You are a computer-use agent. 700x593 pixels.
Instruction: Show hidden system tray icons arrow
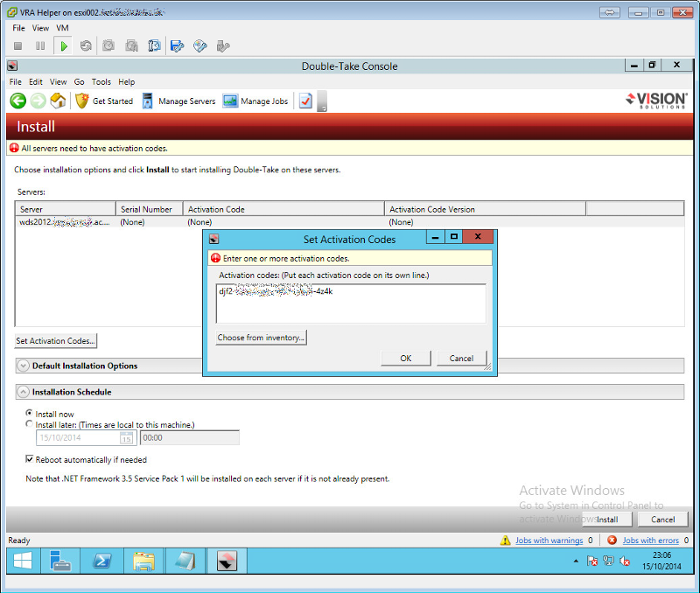pos(576,561)
